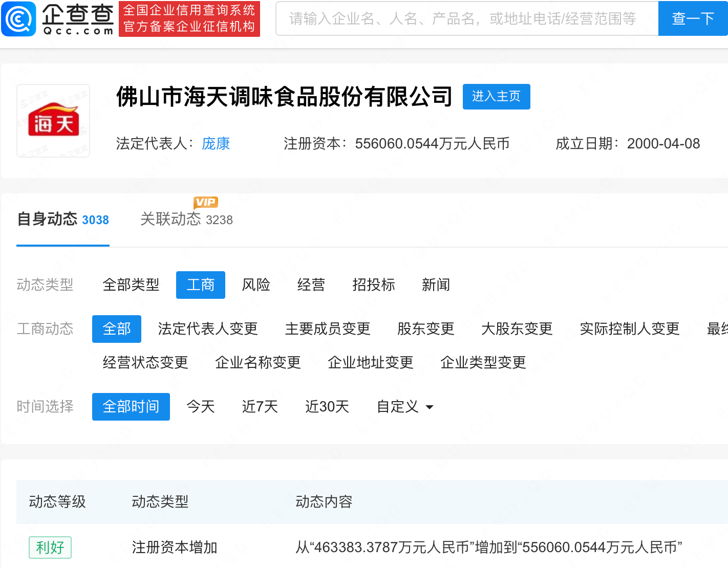The height and width of the screenshot is (569, 728).
Task: Open company homepage via 进入主页 button
Action: (x=496, y=97)
